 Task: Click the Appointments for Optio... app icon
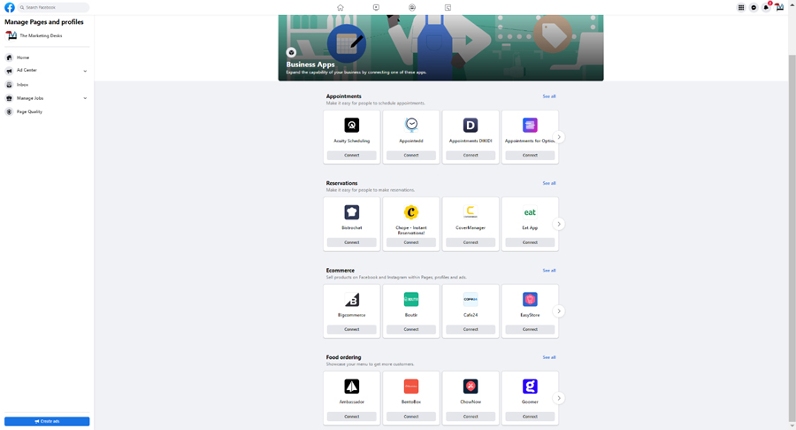pyautogui.click(x=530, y=125)
